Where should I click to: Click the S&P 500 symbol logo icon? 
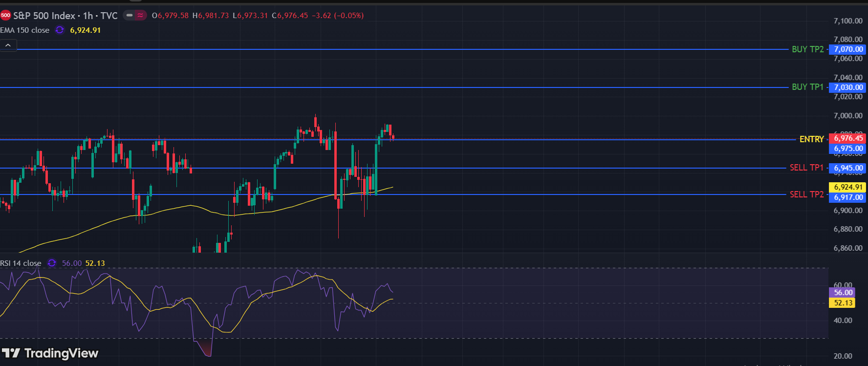click(x=5, y=16)
